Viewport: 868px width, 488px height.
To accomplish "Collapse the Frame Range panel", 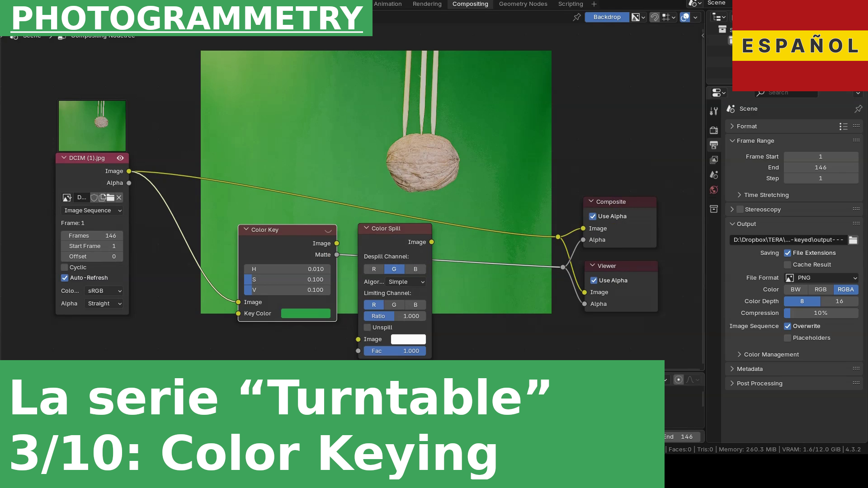I will pos(755,141).
